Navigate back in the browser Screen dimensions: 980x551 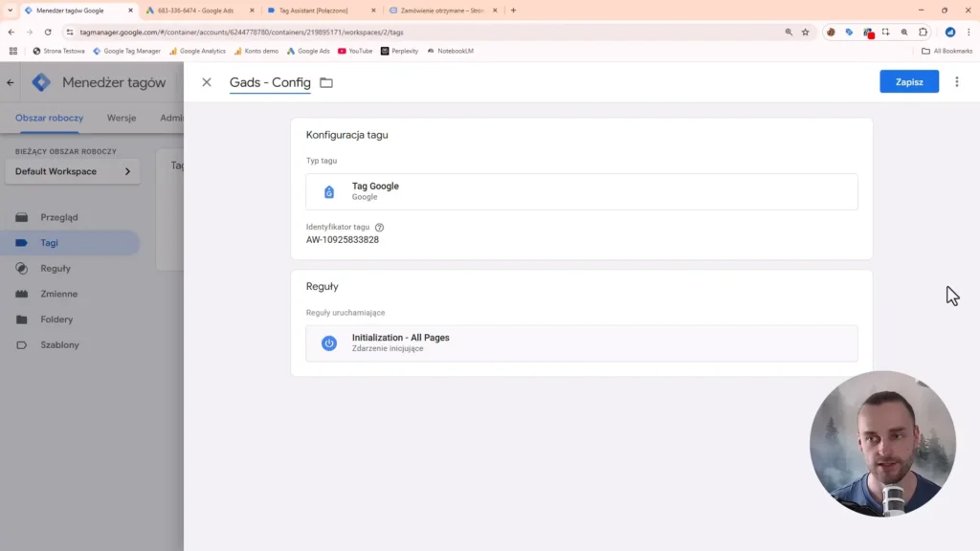point(11,32)
